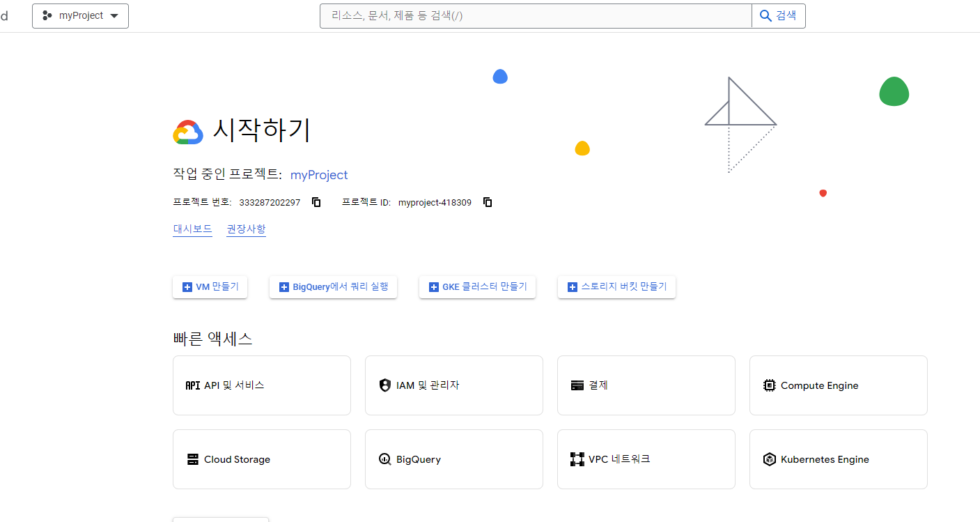Viewport: 980px width, 522px height.
Task: Open the IAM 및 관리자 quick access card
Action: click(454, 385)
